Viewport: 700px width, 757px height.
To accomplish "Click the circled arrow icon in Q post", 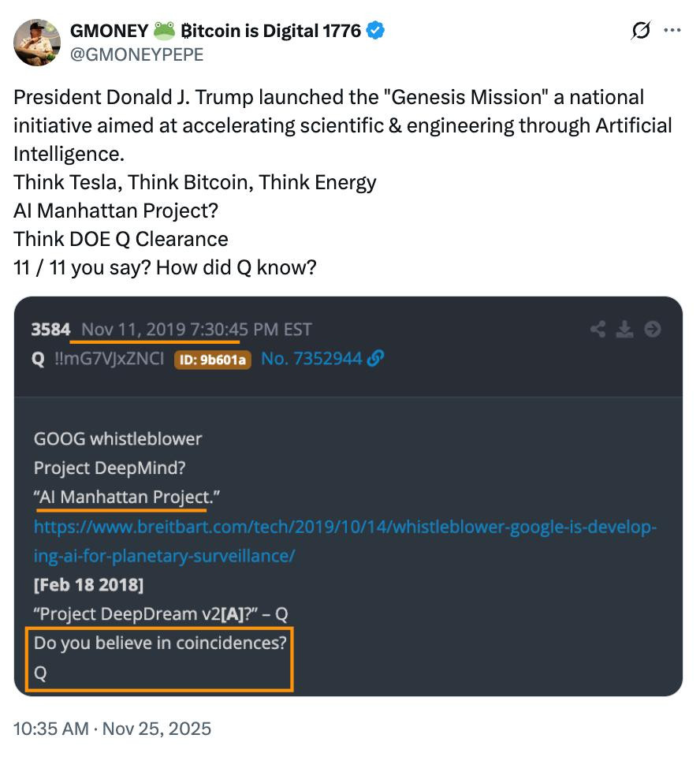I will coord(653,330).
